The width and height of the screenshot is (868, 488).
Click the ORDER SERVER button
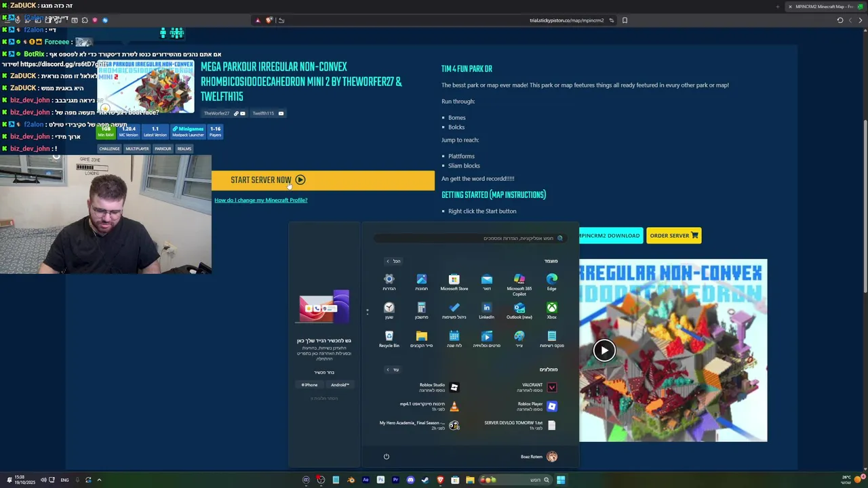click(673, 236)
